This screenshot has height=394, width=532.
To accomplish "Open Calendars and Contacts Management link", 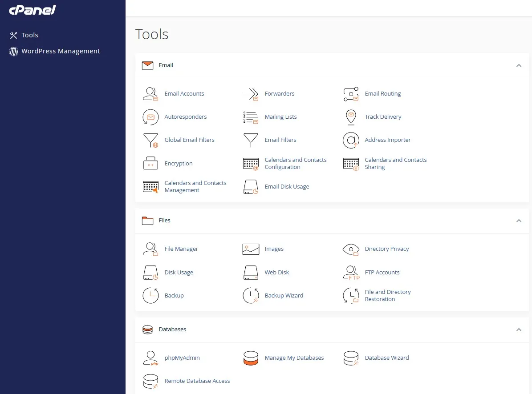I will pyautogui.click(x=195, y=187).
